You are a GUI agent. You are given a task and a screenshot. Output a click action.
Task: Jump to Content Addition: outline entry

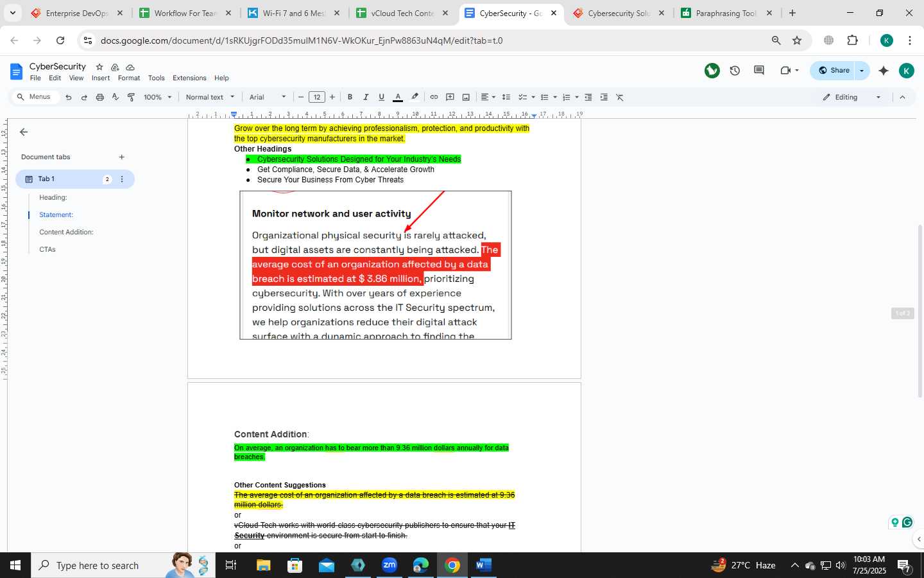pyautogui.click(x=66, y=232)
